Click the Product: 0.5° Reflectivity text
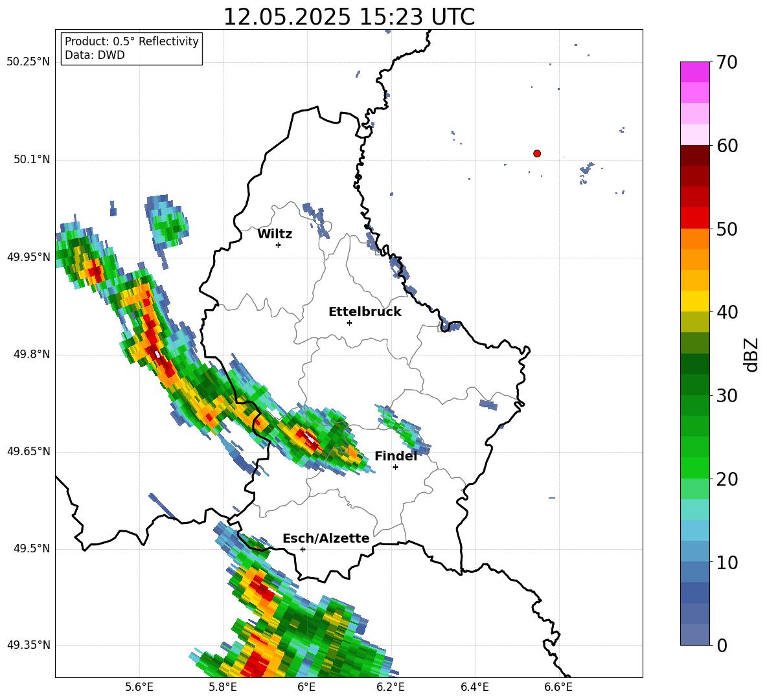 coord(132,41)
